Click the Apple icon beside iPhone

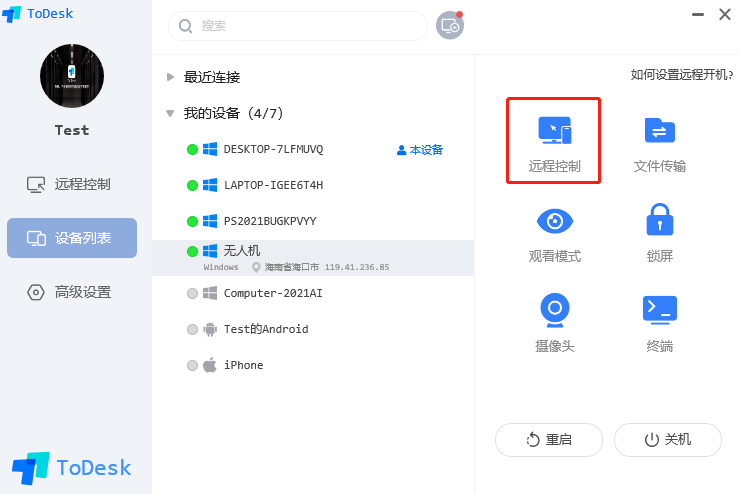click(x=210, y=365)
